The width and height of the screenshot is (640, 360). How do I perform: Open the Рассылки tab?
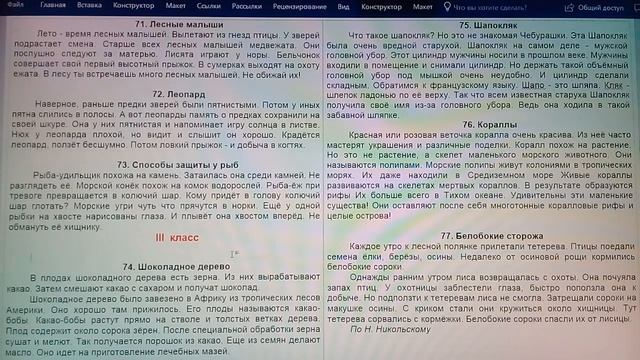tap(247, 7)
